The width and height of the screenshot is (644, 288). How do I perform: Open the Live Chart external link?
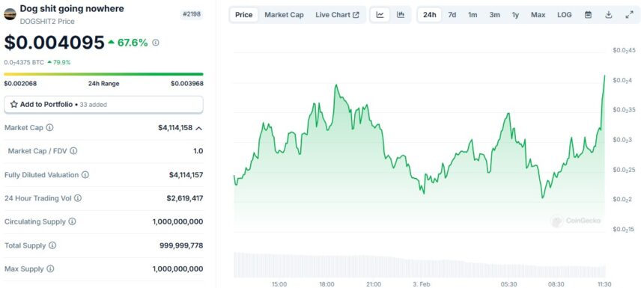pyautogui.click(x=337, y=15)
